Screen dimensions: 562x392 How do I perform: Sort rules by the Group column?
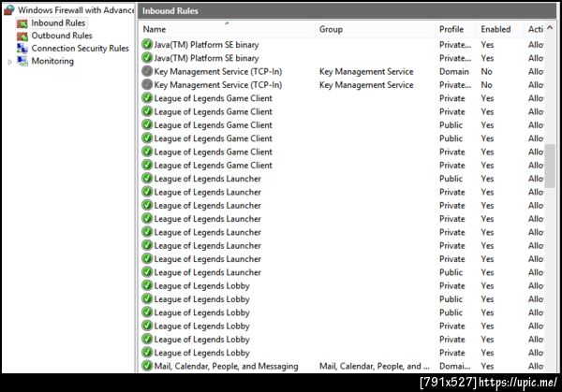331,29
